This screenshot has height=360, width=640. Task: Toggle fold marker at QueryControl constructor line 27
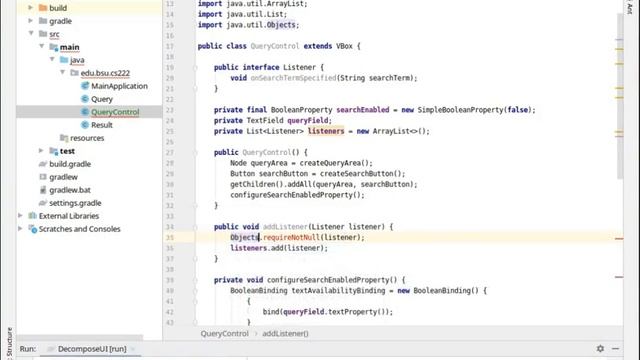[195, 152]
